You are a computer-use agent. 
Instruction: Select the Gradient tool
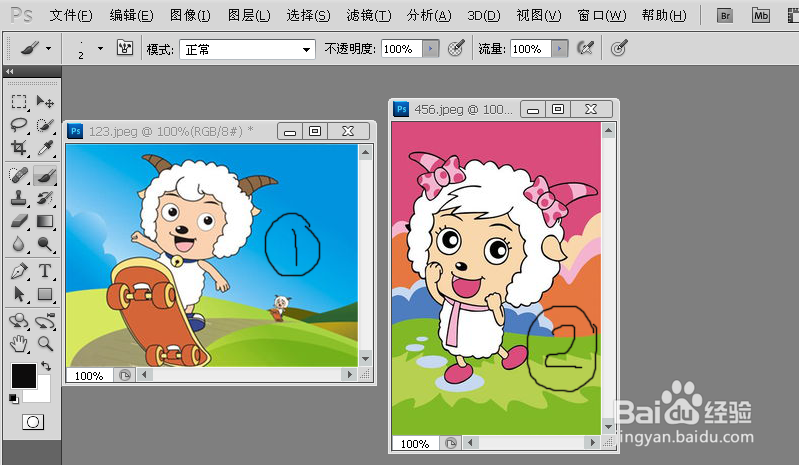point(45,221)
